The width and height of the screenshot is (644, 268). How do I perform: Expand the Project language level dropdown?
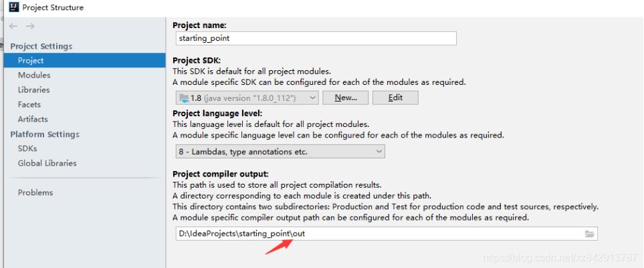tap(379, 152)
